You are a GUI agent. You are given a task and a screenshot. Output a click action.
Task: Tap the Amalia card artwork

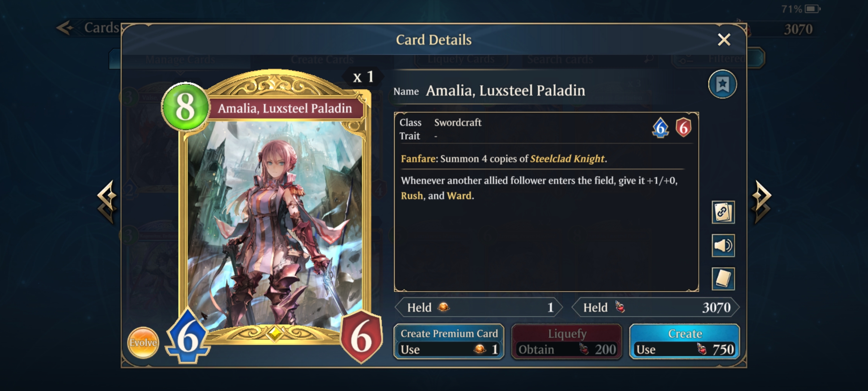pyautogui.click(x=275, y=224)
